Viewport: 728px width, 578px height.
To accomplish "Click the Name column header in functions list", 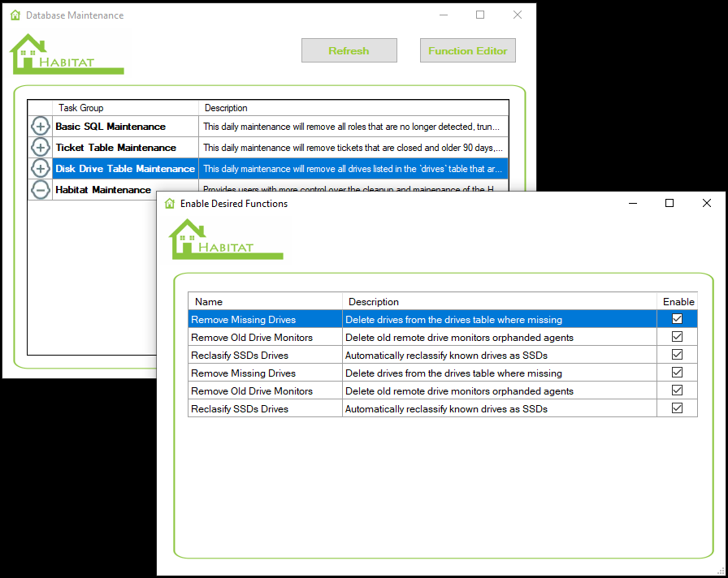I will pos(264,301).
